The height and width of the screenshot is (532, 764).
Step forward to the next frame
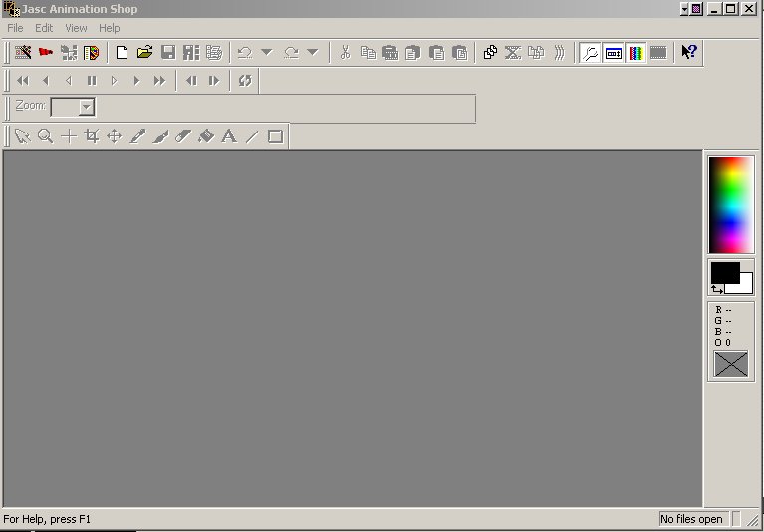tap(136, 81)
